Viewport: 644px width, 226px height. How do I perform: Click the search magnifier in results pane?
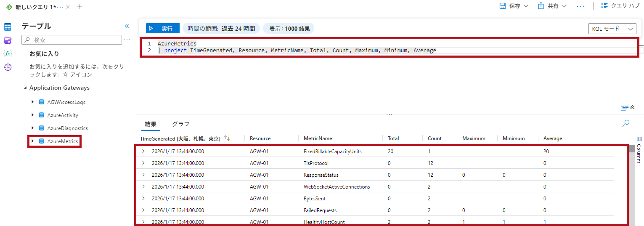[x=626, y=123]
